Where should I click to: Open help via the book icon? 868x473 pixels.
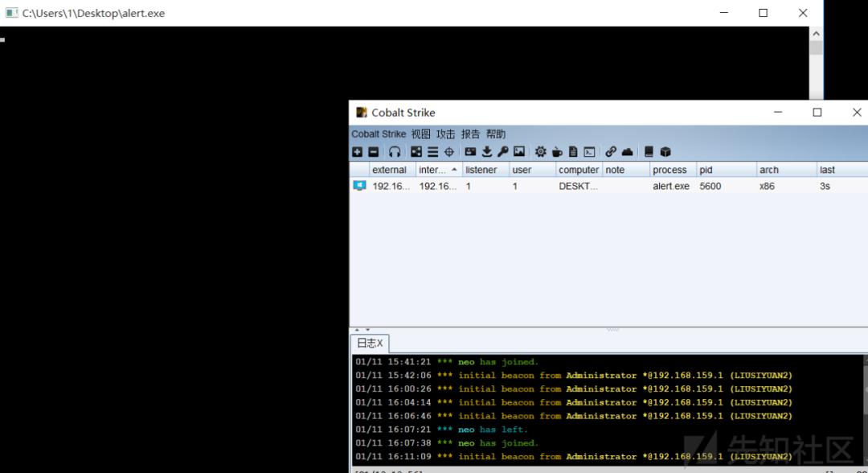tap(649, 152)
